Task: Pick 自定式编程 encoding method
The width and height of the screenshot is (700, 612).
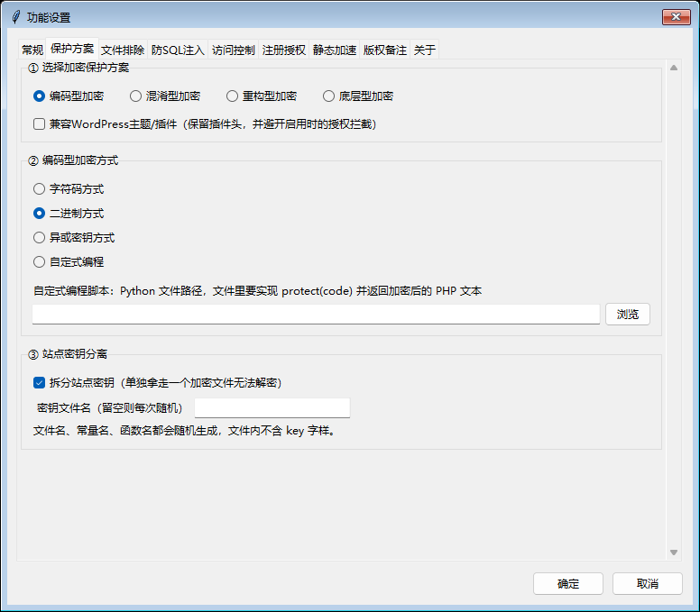Action: click(69, 262)
